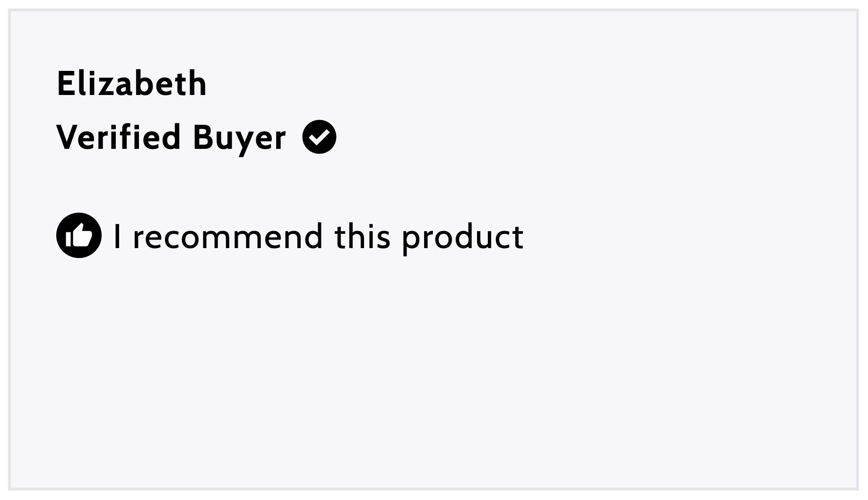The width and height of the screenshot is (868, 500).
Task: Click the verified checkmark badge icon
Action: [x=320, y=137]
